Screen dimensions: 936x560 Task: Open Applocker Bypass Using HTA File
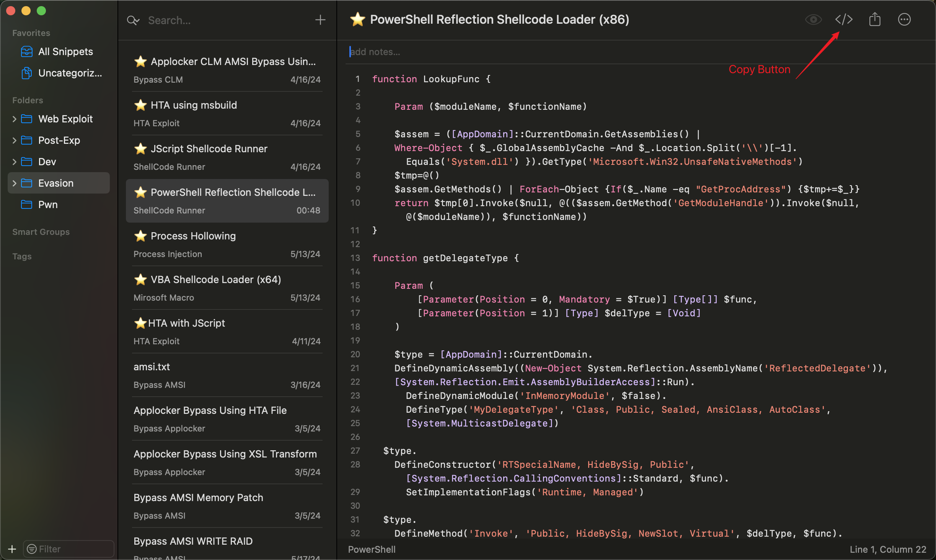click(227, 419)
